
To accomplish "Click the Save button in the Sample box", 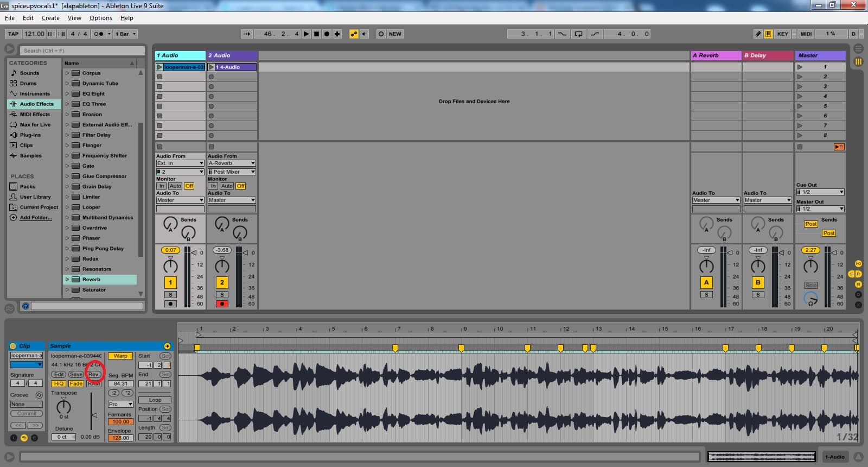I will pyautogui.click(x=76, y=374).
